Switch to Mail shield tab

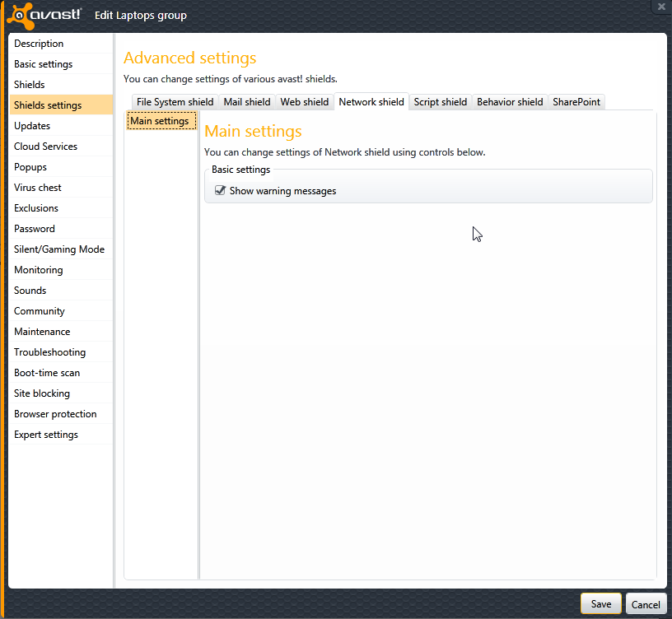247,102
